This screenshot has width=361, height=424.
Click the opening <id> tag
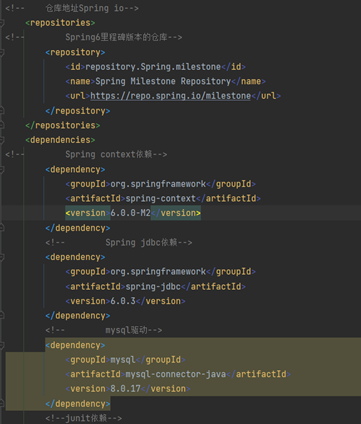pos(75,67)
